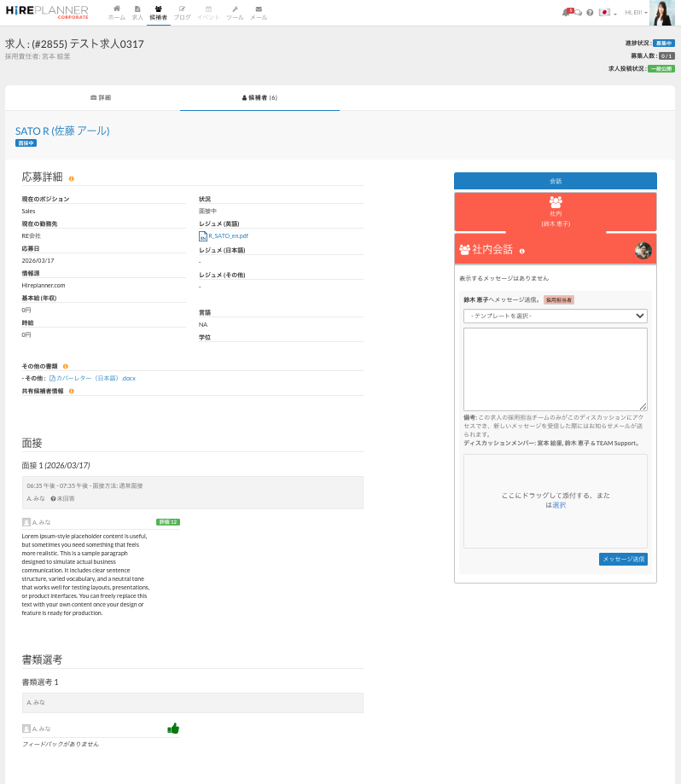Switch to the 詳細 tab

tap(101, 97)
